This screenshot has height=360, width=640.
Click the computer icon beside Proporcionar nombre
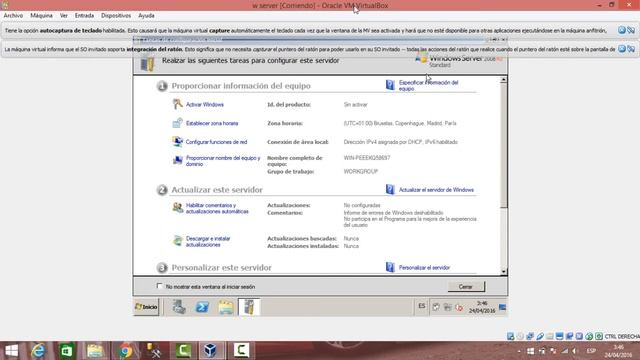pyautogui.click(x=177, y=160)
